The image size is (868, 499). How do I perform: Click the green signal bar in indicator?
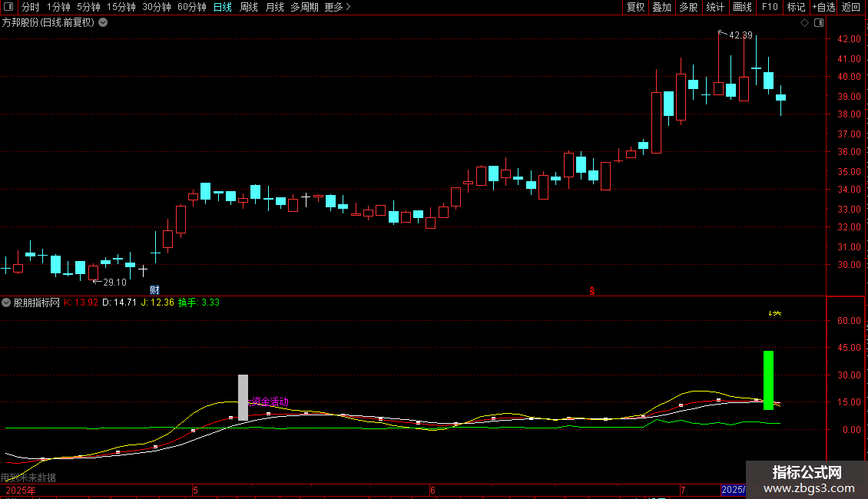coord(768,380)
